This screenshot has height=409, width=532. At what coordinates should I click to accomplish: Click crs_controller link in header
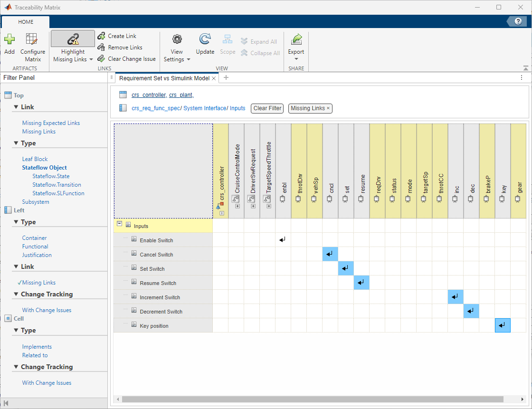click(149, 95)
